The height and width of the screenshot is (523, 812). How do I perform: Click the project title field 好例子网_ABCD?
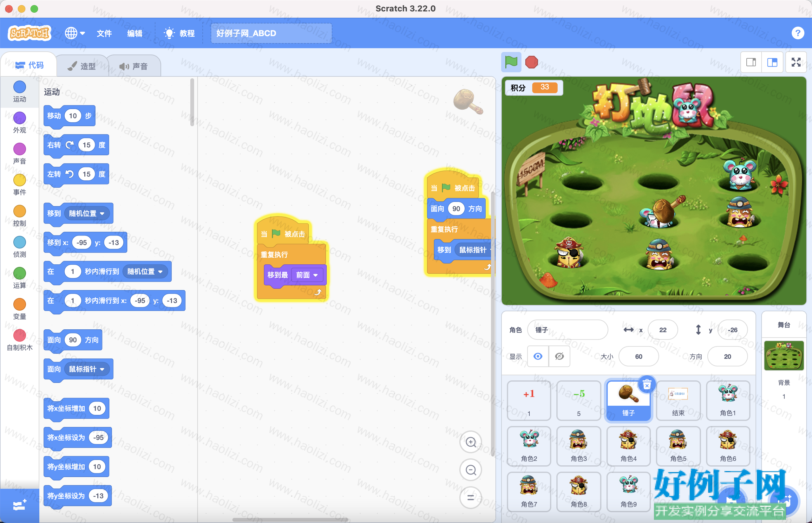[271, 33]
